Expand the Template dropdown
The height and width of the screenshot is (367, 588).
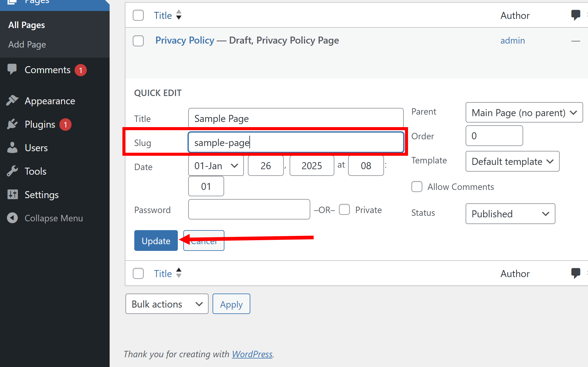click(x=512, y=161)
